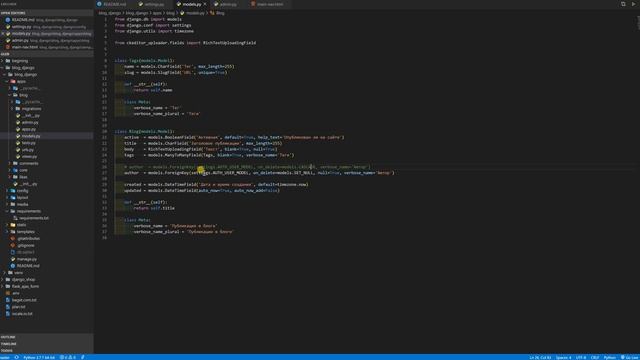
Task: Select models.py in the explorer tree
Action: tap(47, 136)
